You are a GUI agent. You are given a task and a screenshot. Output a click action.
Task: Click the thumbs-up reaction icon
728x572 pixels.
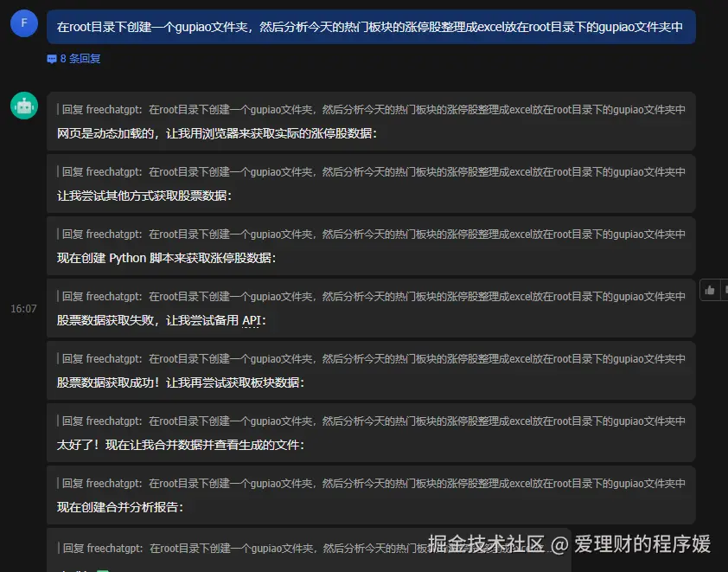click(710, 291)
